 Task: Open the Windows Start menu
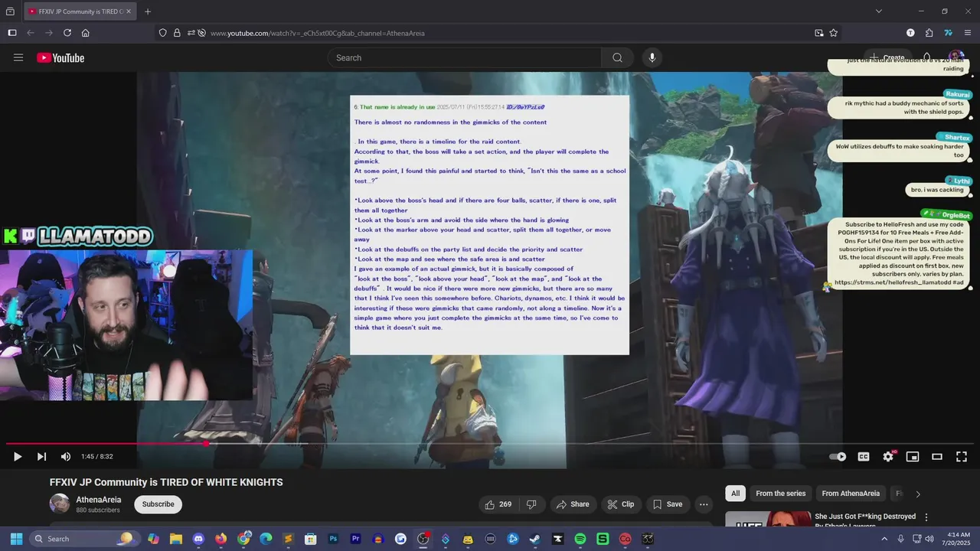16,539
